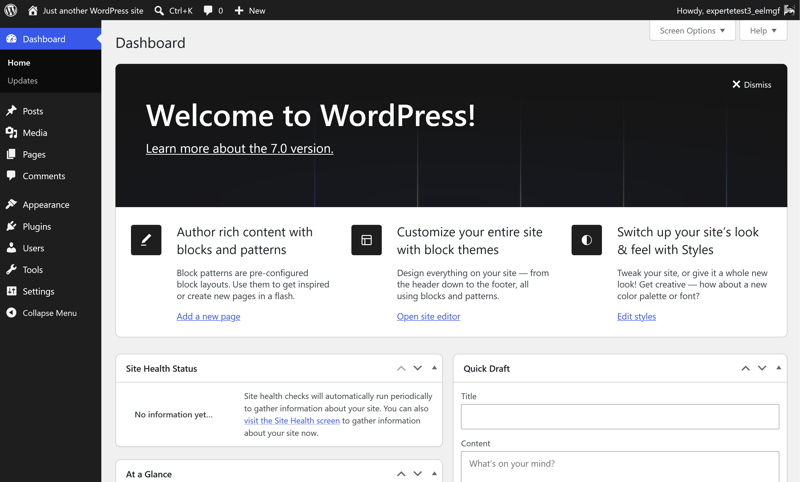Click the Collapse Menu arrow icon
The width and height of the screenshot is (800, 482).
pos(11,313)
